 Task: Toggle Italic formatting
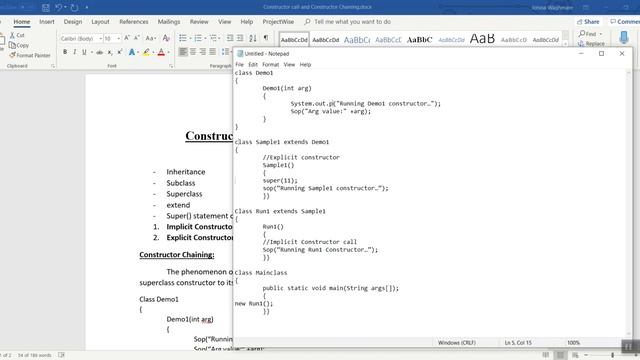coord(75,52)
